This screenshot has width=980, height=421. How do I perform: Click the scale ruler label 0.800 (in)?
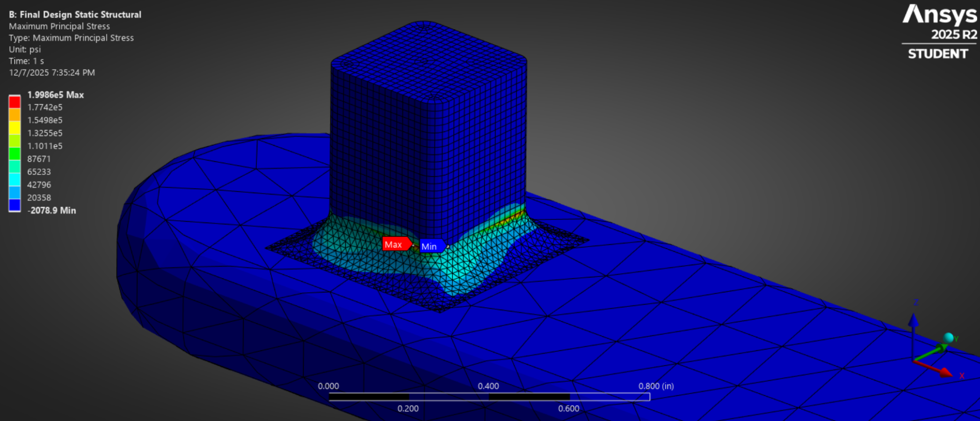pos(656,386)
